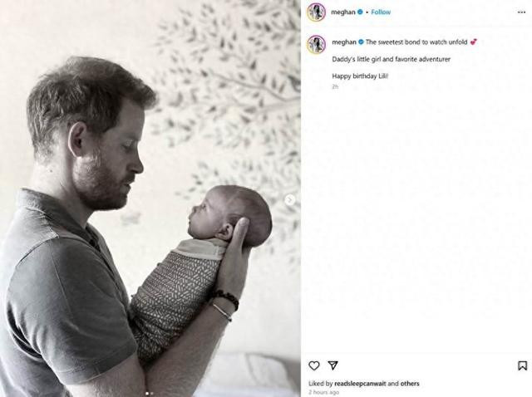Click the black-and-white photo of man holding baby

pyautogui.click(x=150, y=198)
